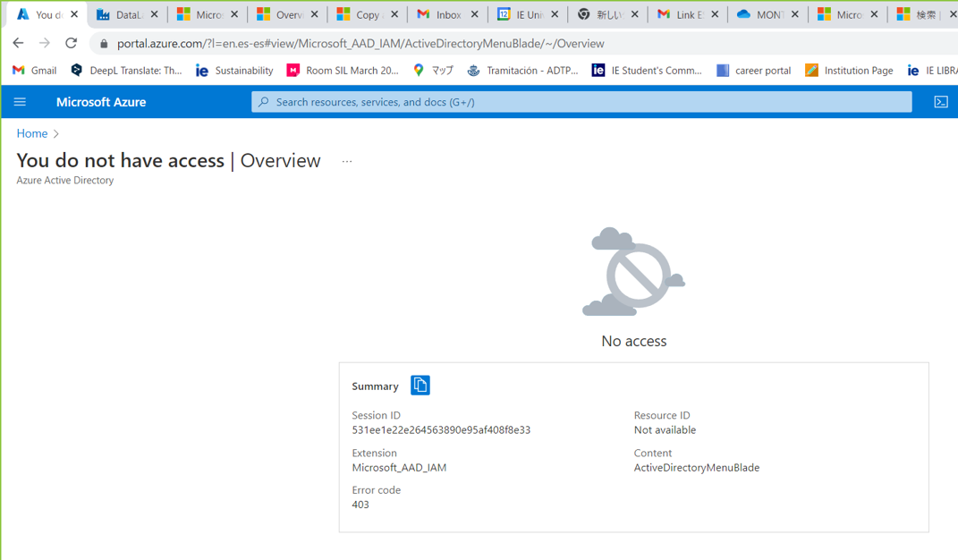Open the career portal bookmark
The height and width of the screenshot is (560, 958).
tap(753, 70)
